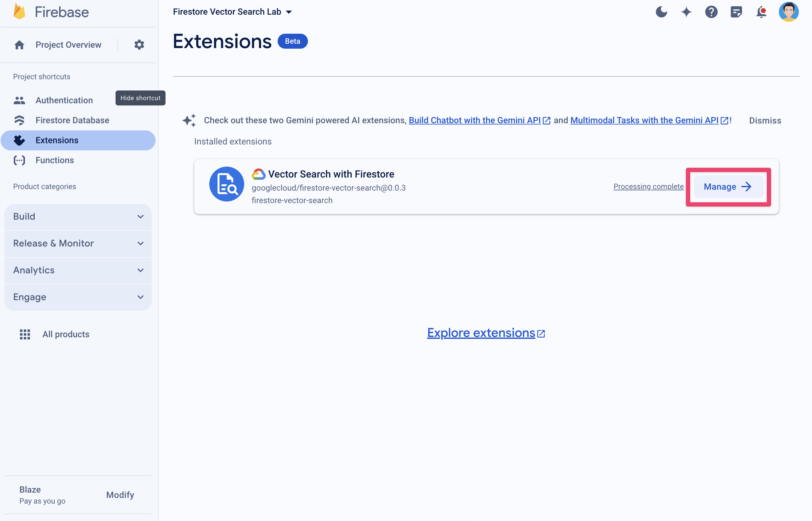Screen dimensions: 812x521
Task: Hide the Authentication shortcut
Action: [140, 98]
